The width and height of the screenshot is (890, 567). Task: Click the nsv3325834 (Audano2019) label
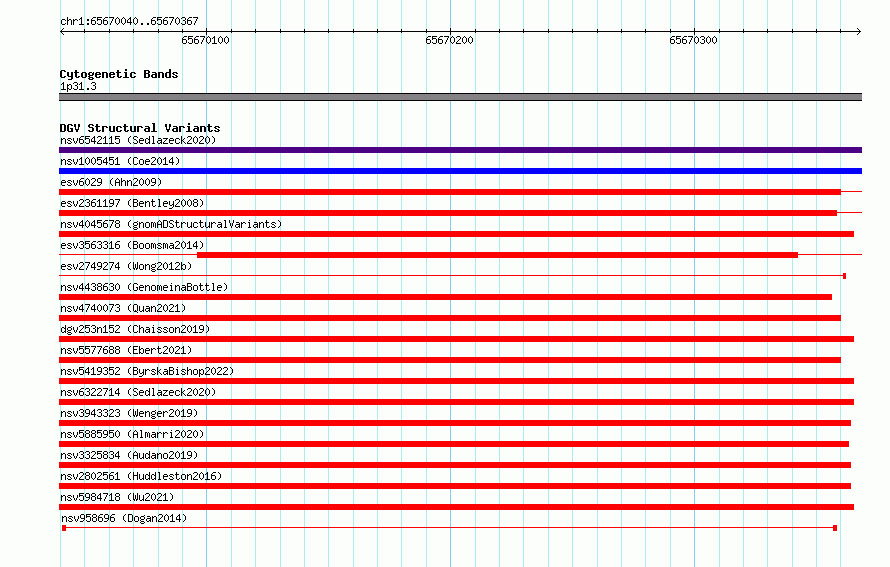click(x=129, y=455)
